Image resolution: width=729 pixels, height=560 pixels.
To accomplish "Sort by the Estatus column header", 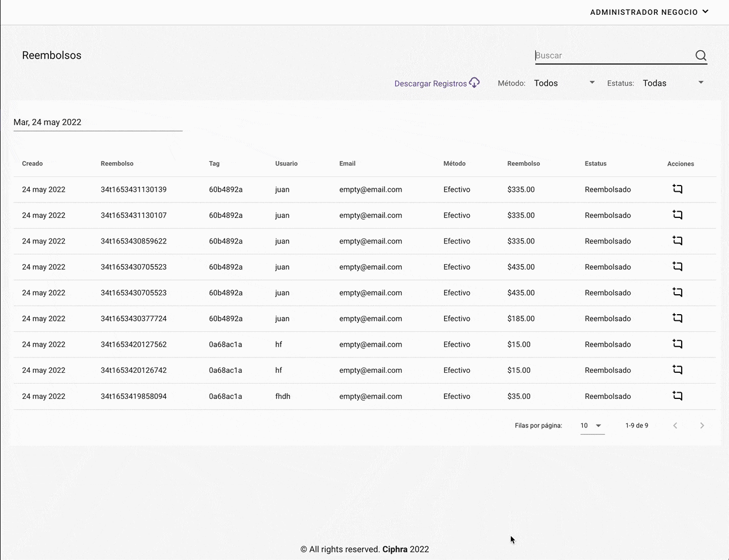I will coord(595,164).
